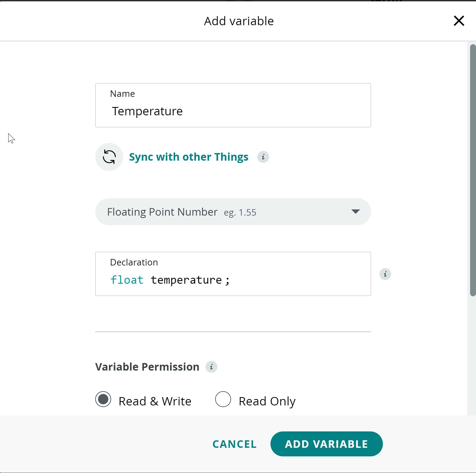Click the Declaration field with float temperature

[233, 274]
